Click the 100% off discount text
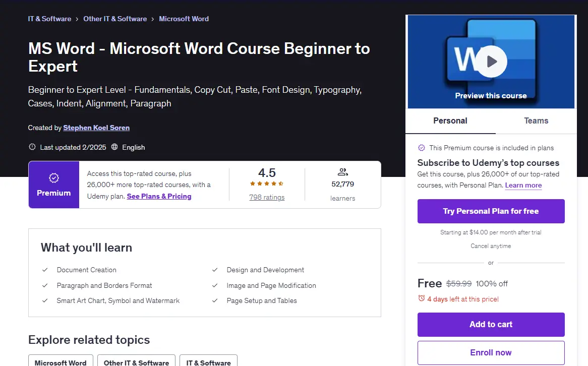Screen dimensions: 588x366 492,284
